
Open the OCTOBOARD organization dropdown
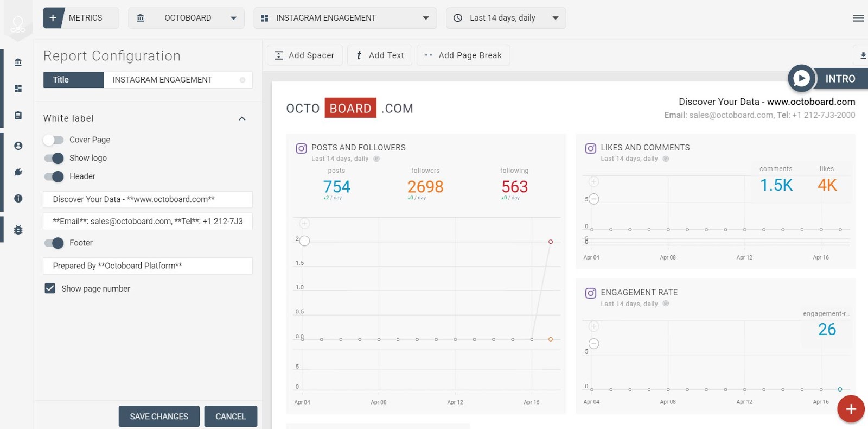187,18
